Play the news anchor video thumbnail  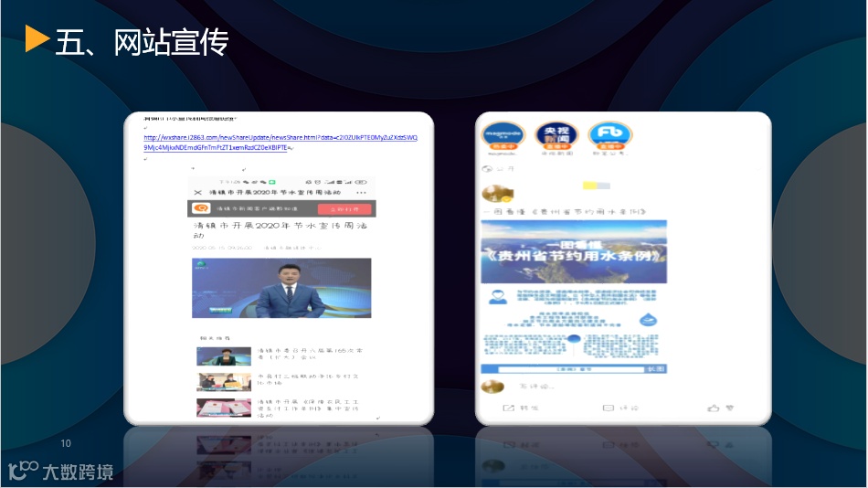click(281, 288)
